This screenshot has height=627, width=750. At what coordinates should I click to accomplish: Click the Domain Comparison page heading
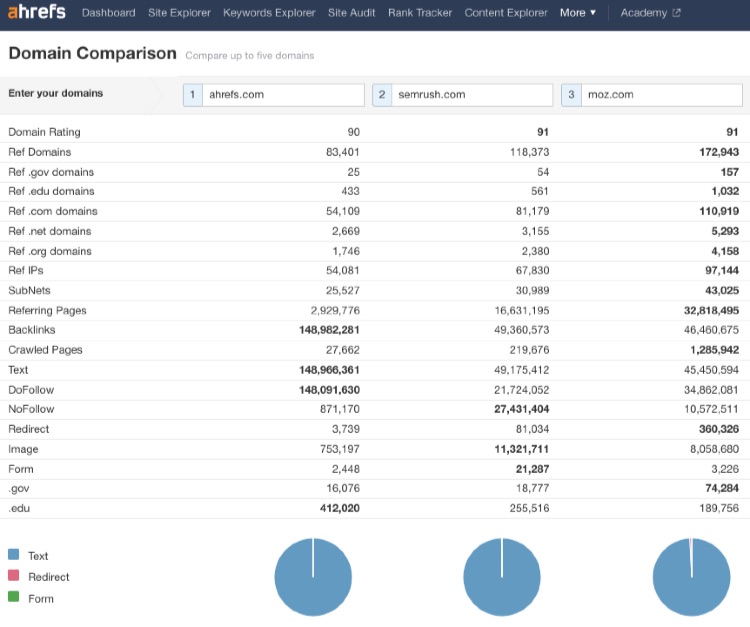pyautogui.click(x=93, y=53)
